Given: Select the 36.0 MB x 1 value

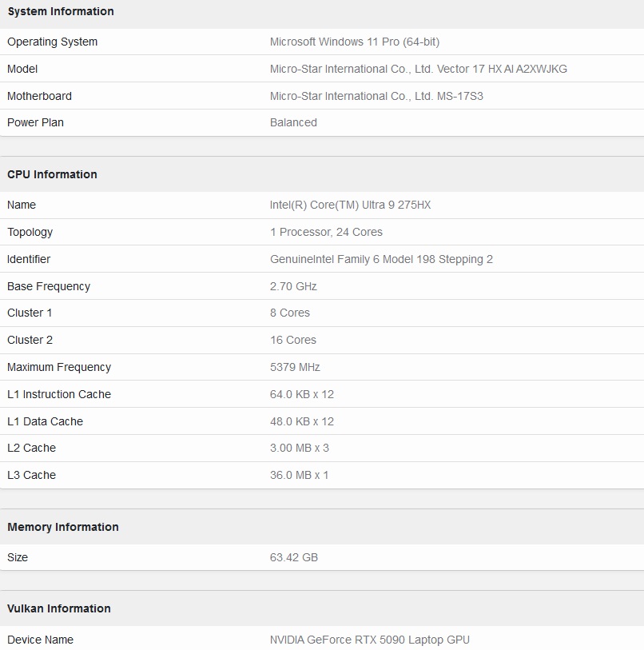Looking at the screenshot, I should pyautogui.click(x=299, y=475).
